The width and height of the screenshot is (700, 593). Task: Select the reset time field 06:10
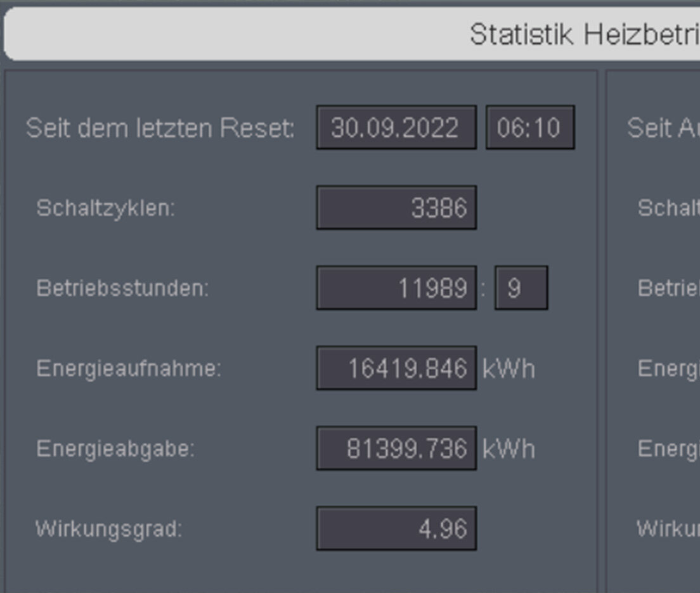529,128
